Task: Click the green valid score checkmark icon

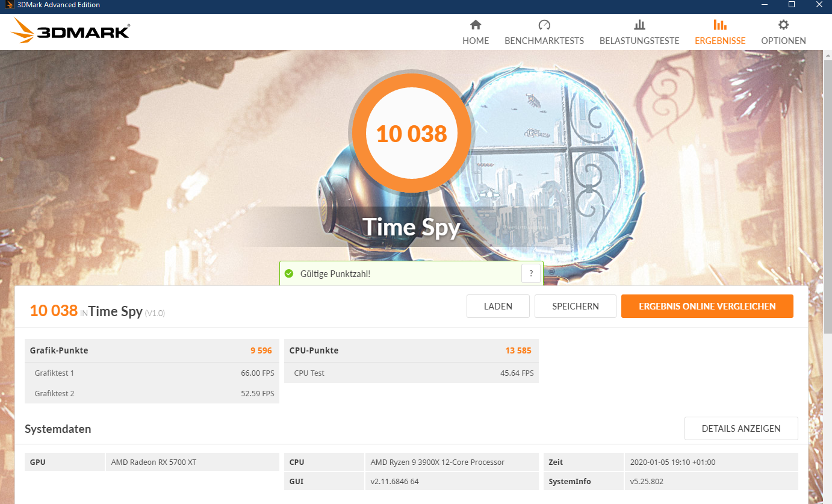Action: tap(289, 273)
